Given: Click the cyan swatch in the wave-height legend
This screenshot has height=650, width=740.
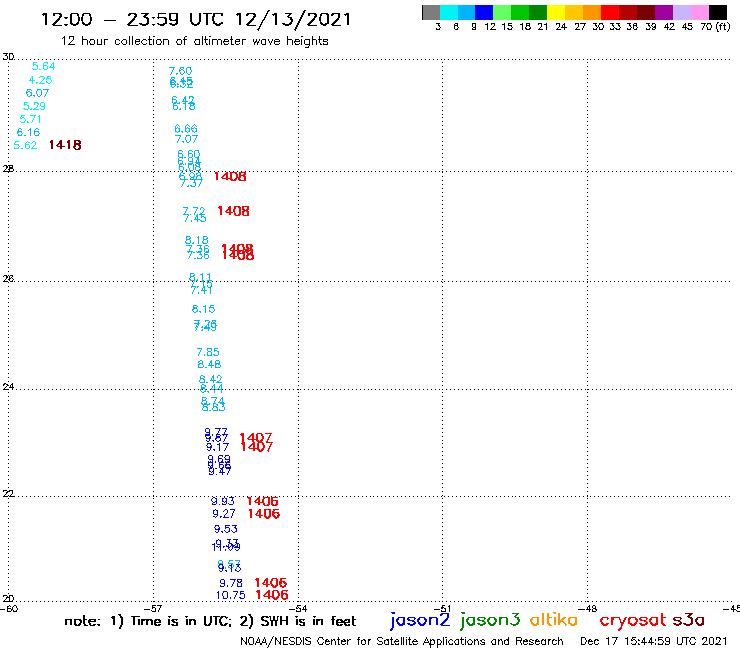Looking at the screenshot, I should [x=448, y=12].
